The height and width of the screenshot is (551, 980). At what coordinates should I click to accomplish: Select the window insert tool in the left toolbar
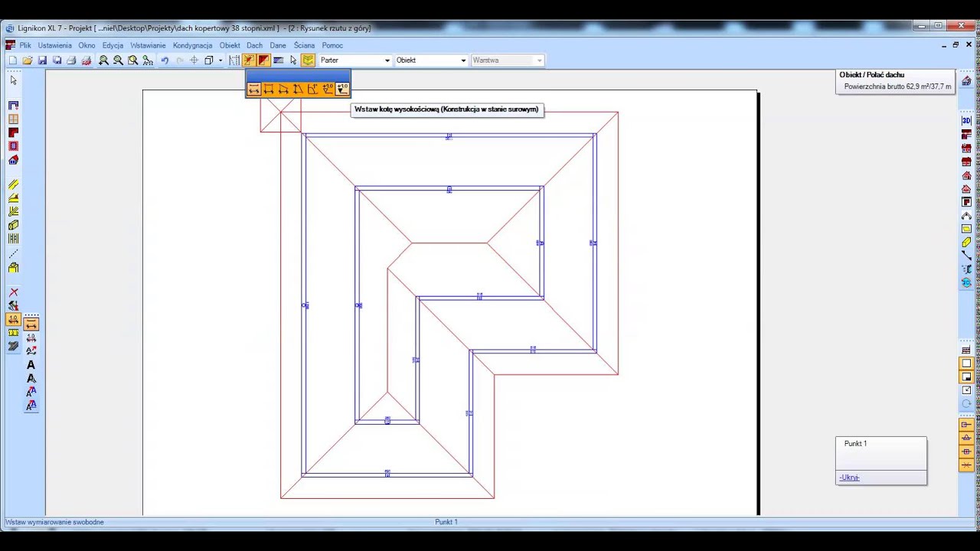pyautogui.click(x=13, y=119)
